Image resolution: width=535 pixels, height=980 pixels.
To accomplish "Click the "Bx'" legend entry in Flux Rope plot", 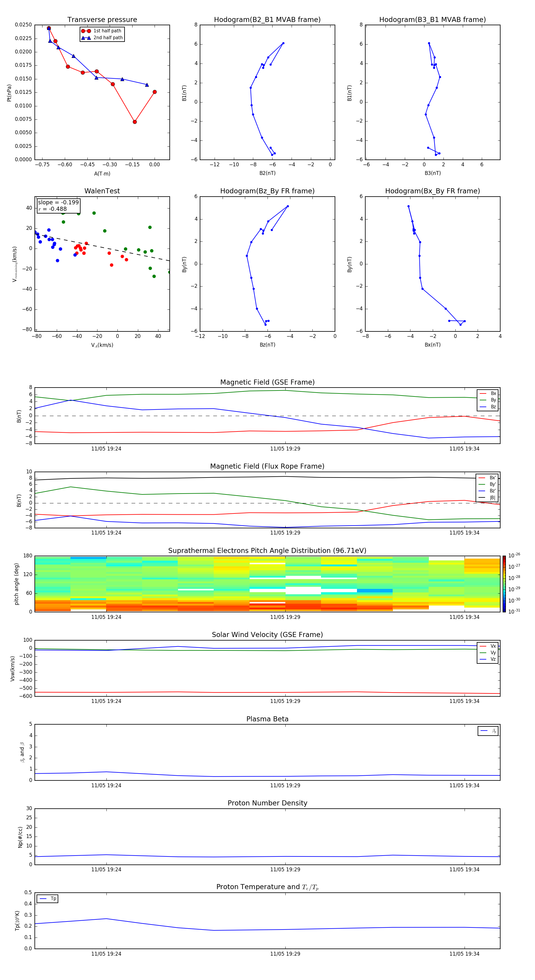I will point(487,478).
